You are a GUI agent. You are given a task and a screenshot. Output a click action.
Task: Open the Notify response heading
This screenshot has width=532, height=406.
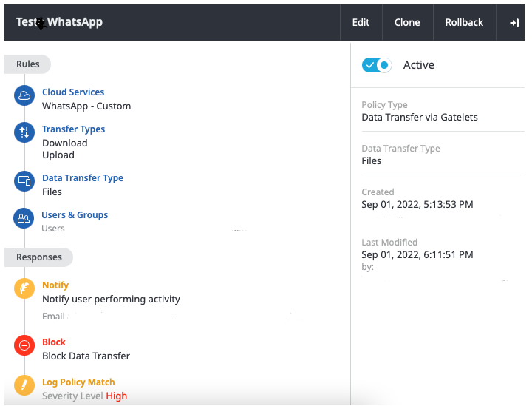click(x=55, y=285)
